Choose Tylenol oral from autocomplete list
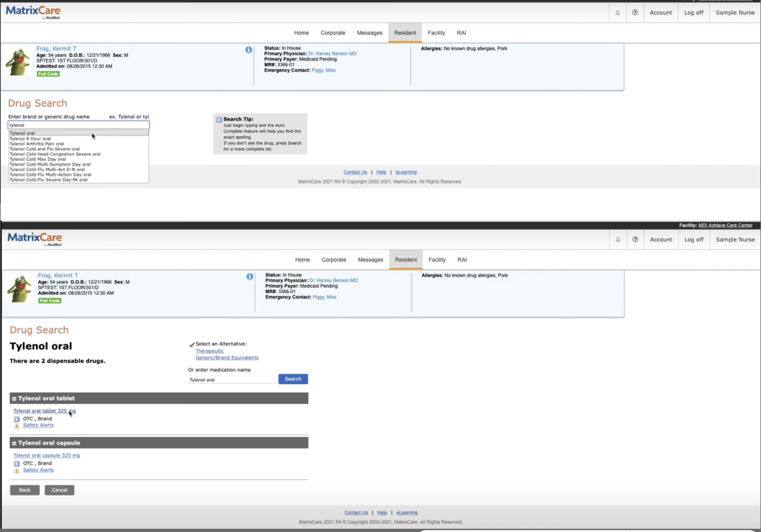 (x=79, y=133)
